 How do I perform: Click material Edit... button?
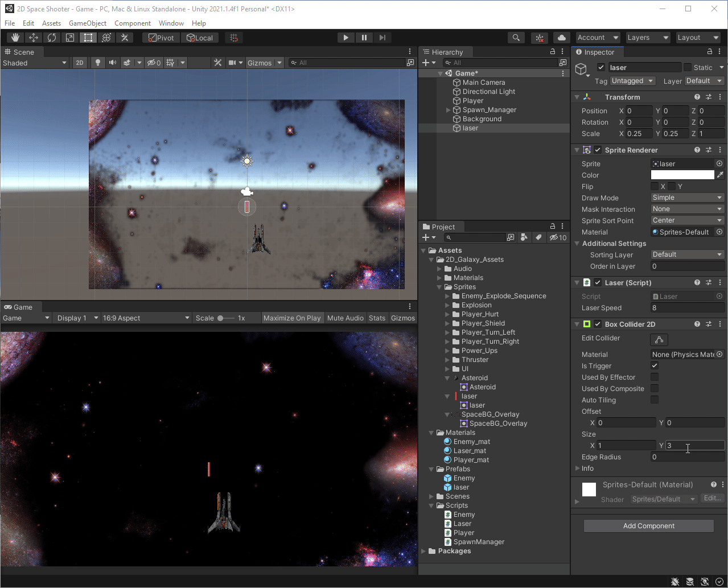pyautogui.click(x=711, y=498)
